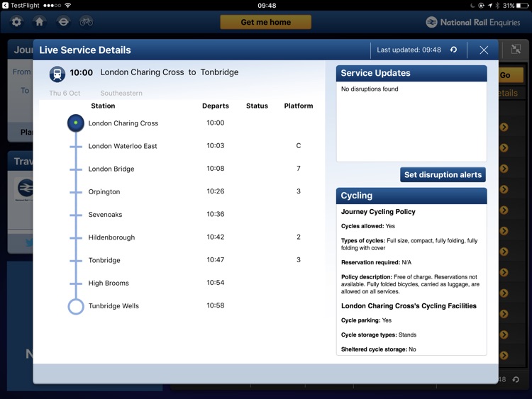Tap the Go button behind the dialog
The height and width of the screenshot is (399, 532).
pos(511,75)
